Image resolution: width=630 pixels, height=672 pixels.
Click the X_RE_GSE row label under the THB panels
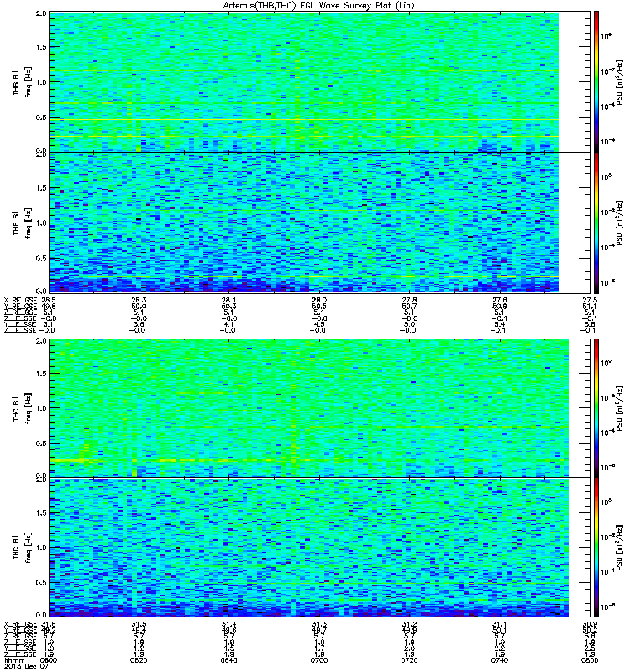pos(20,300)
